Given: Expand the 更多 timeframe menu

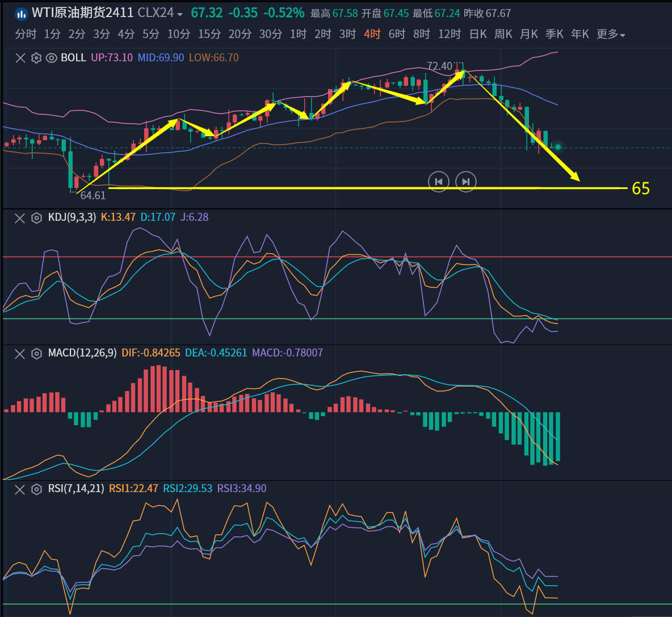Looking at the screenshot, I should [611, 35].
